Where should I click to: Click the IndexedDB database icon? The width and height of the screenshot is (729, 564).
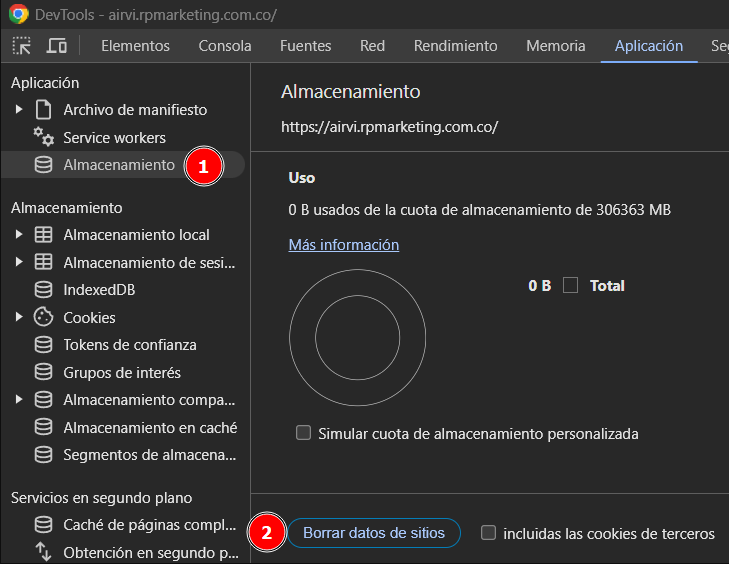[43, 290]
